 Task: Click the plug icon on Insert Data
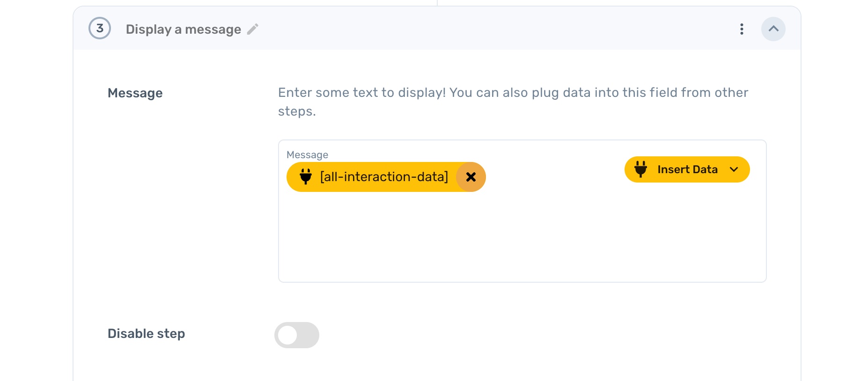click(640, 169)
